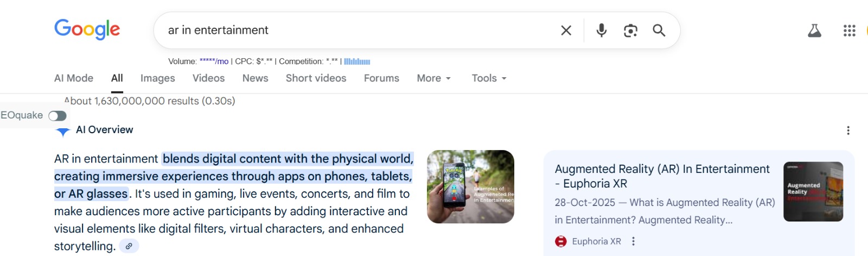Click the Google logo

click(87, 29)
